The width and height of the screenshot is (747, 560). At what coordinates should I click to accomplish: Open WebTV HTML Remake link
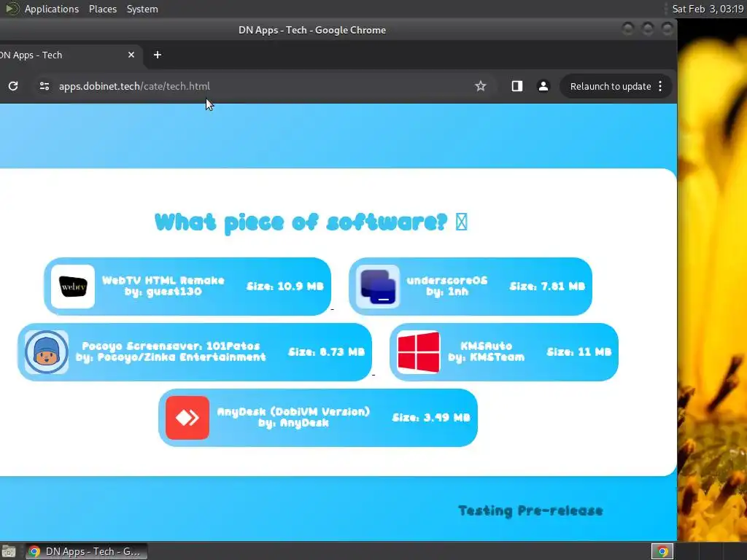tap(187, 287)
